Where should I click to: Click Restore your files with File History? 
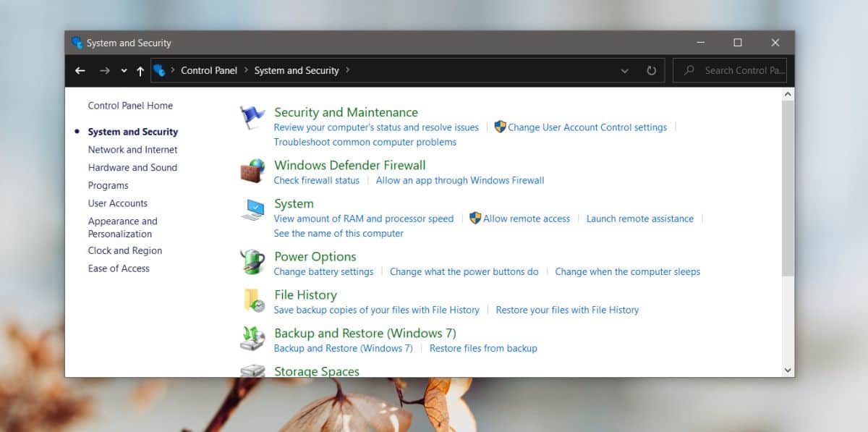567,310
